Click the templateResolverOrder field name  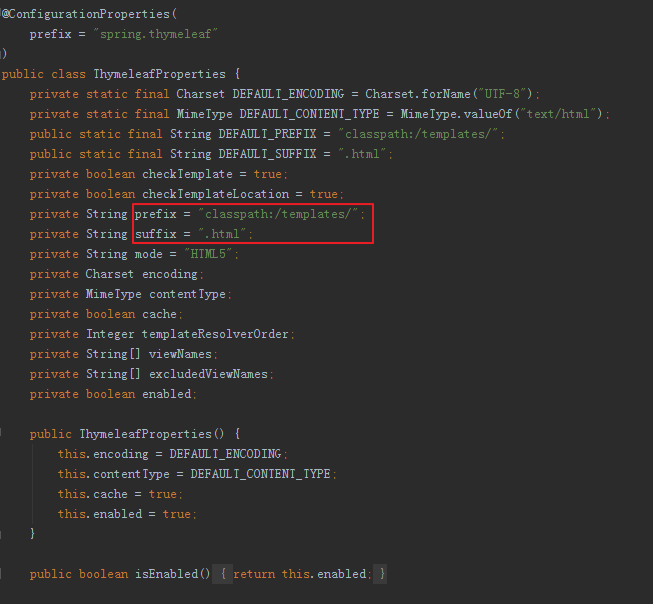pos(215,334)
